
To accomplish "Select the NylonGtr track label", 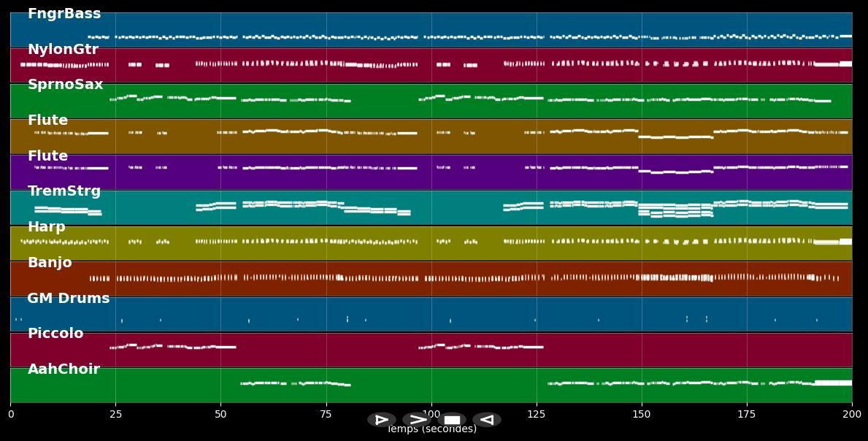I will (63, 50).
